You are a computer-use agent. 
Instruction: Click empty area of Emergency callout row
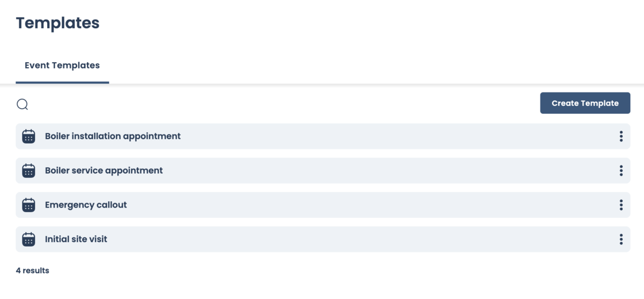pyautogui.click(x=368, y=205)
